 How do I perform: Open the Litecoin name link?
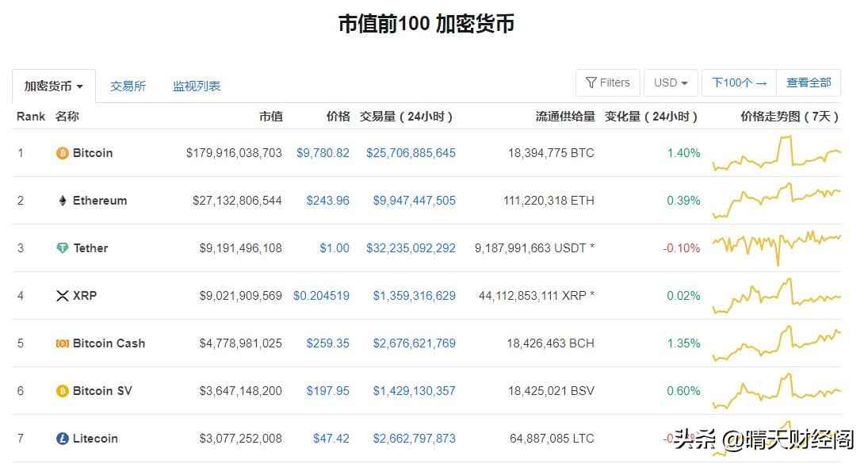[95, 439]
